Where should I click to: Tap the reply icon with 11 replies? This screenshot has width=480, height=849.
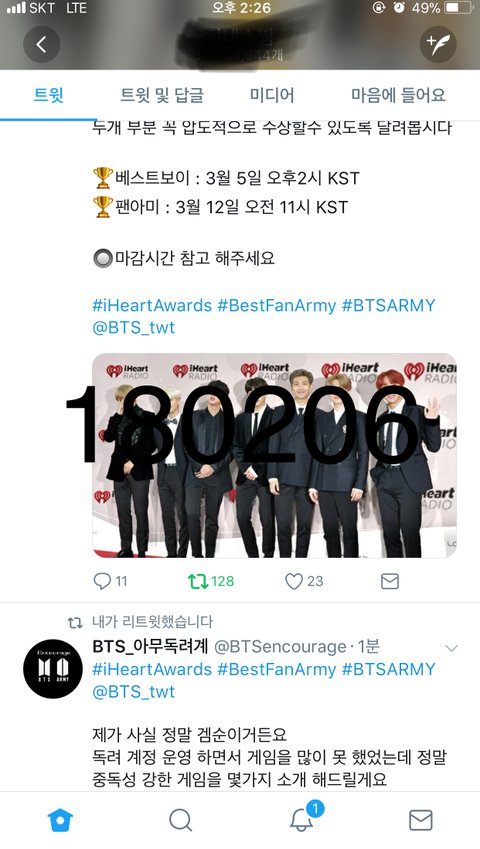(110, 581)
